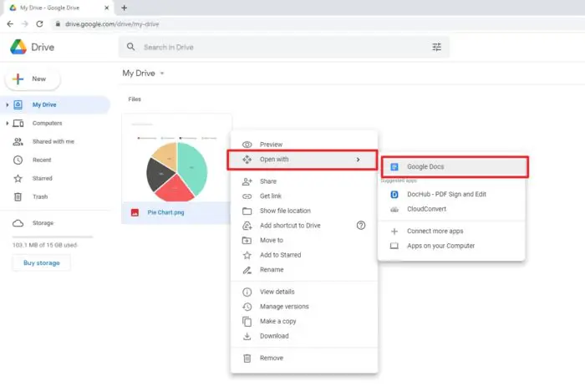The height and width of the screenshot is (392, 585).
Task: Open Shared with me in sidebar
Action: pyautogui.click(x=55, y=142)
